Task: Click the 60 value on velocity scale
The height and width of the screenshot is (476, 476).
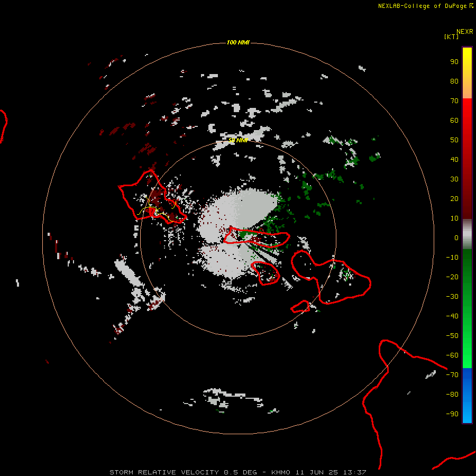Action: (454, 121)
